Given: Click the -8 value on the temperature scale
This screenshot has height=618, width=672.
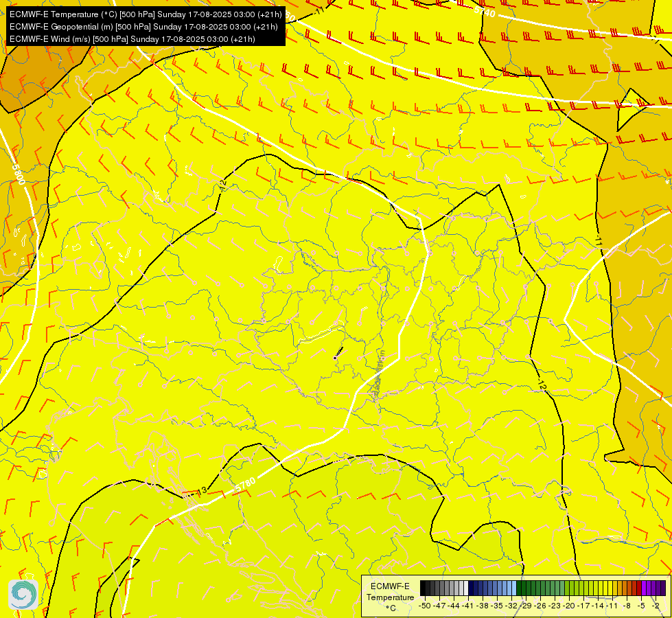Looking at the screenshot, I should click(627, 606).
